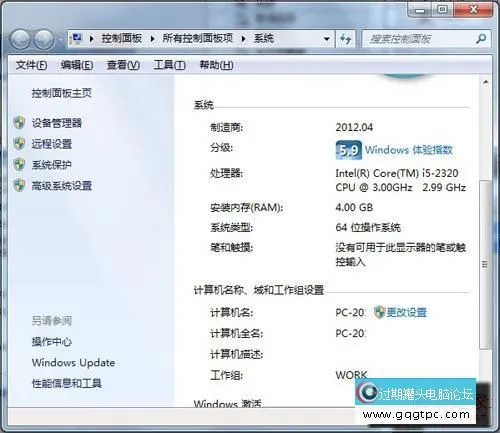The width and height of the screenshot is (500, 433).
Task: Open the 工具(T) menu
Action: [169, 65]
